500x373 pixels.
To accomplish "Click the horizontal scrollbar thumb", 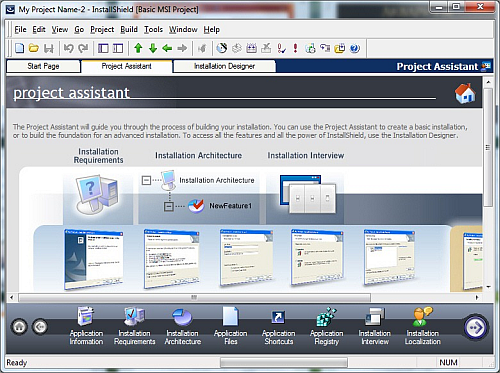I will point(194,297).
